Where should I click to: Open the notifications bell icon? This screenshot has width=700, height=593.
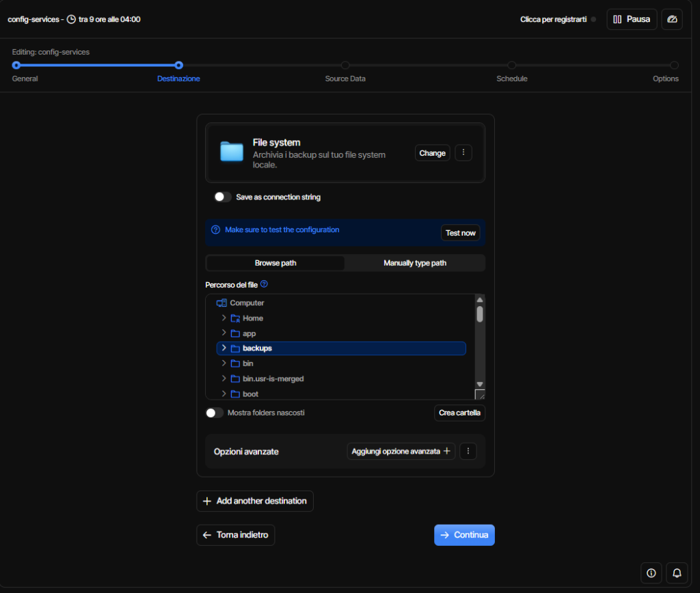[x=677, y=573]
